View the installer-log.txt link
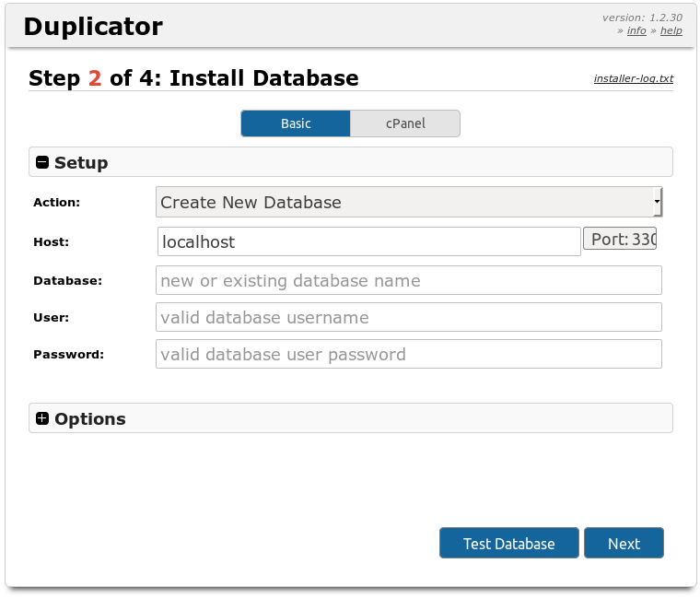This screenshot has width=700, height=599. [x=634, y=78]
